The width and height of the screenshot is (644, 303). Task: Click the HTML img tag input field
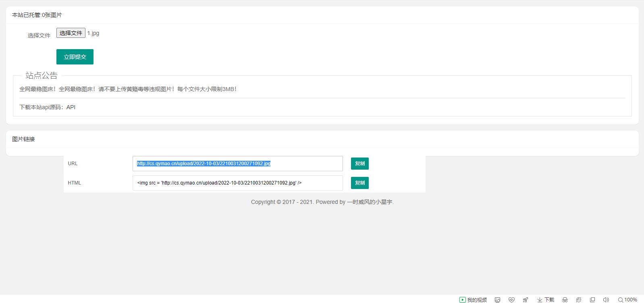point(238,183)
